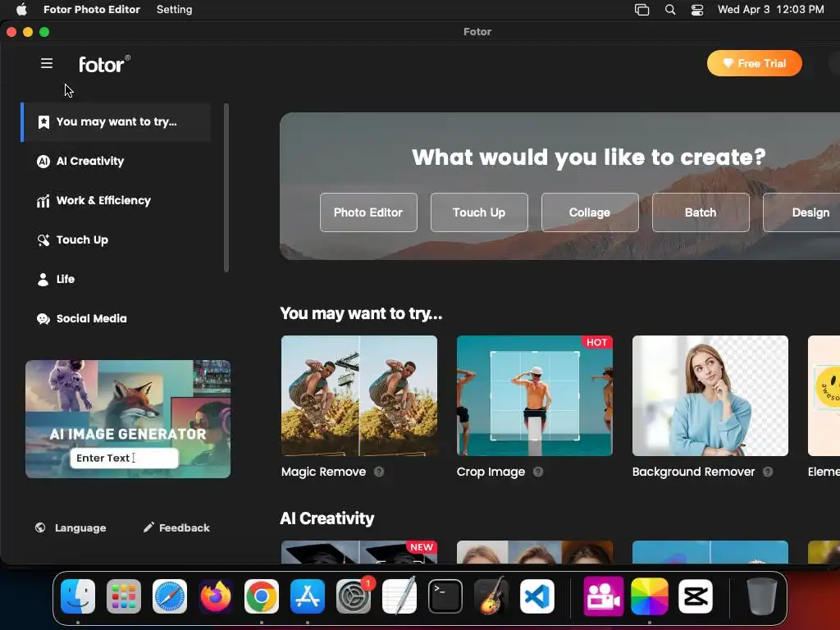Click the Touch Up banner button
Viewport: 840px width, 630px height.
479,212
